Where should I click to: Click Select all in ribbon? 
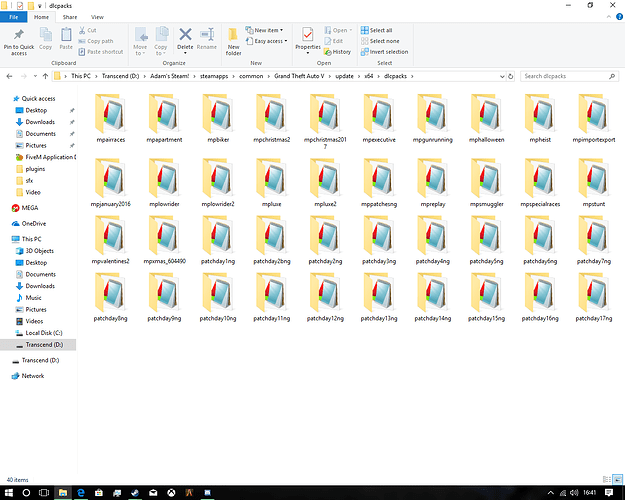[377, 30]
